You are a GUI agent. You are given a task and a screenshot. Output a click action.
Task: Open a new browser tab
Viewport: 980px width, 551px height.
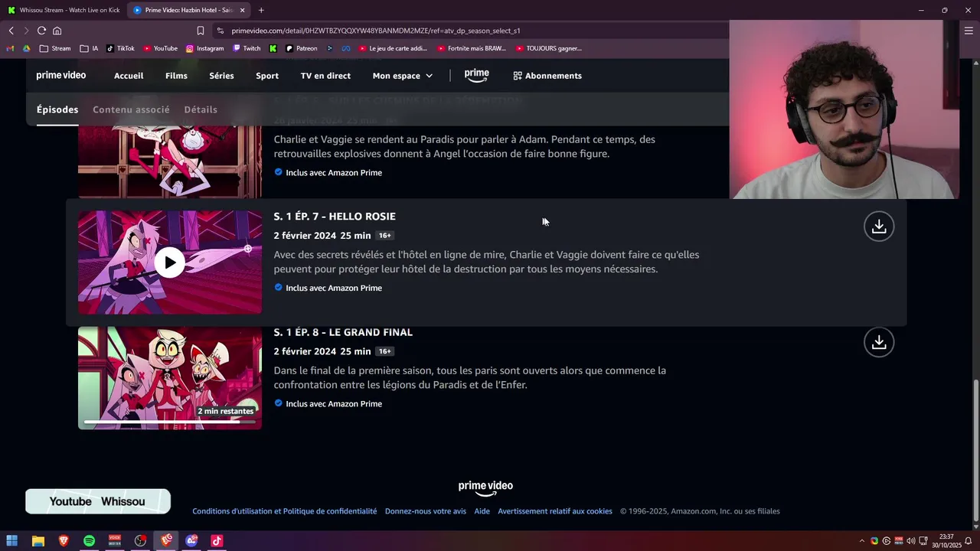click(x=261, y=10)
